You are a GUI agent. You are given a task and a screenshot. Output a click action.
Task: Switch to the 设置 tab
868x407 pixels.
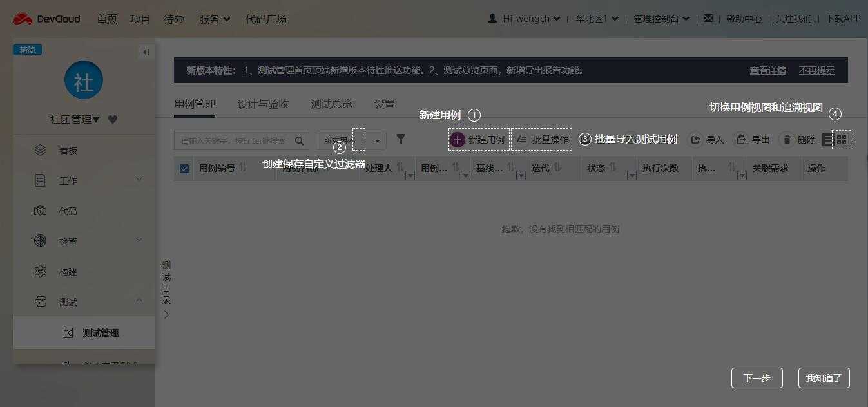point(385,104)
